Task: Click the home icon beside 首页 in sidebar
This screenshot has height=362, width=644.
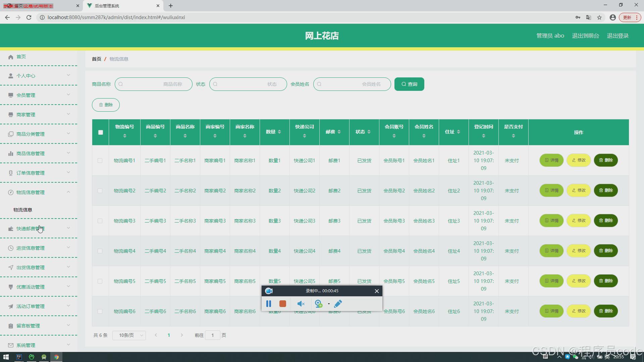Action: pyautogui.click(x=11, y=57)
